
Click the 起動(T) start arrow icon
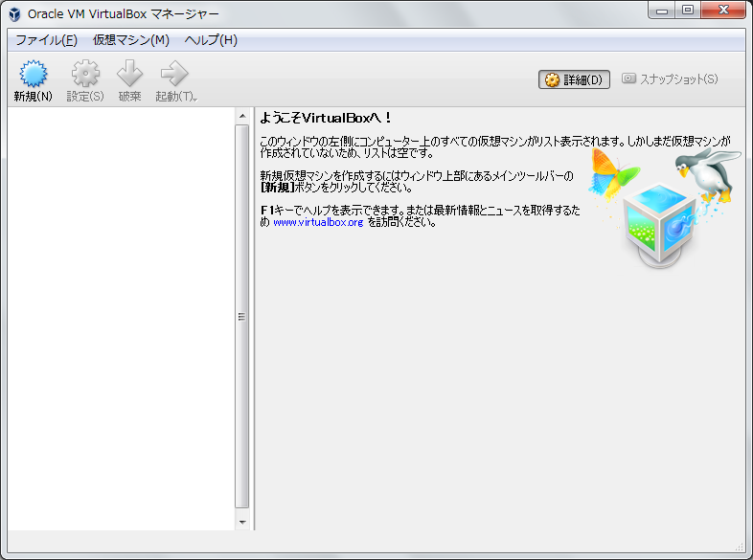174,74
